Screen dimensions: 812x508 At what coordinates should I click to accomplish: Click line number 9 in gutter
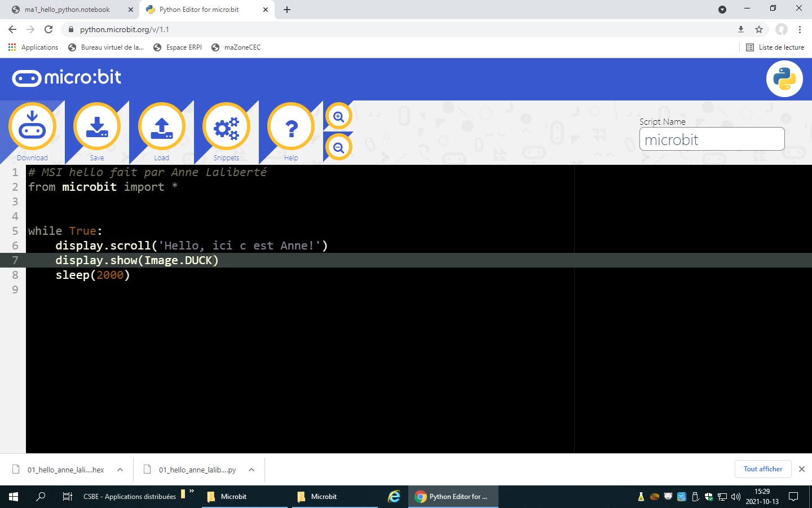click(15, 290)
